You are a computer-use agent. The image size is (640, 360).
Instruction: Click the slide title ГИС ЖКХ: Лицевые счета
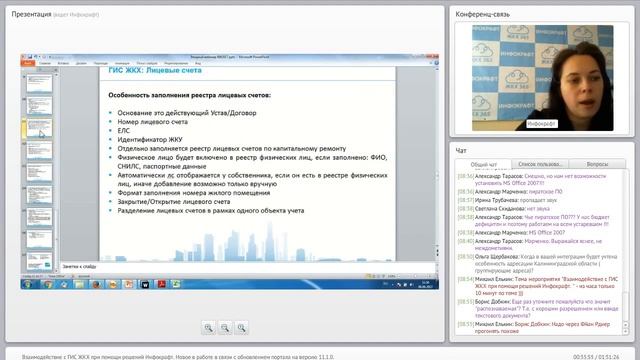tap(155, 70)
